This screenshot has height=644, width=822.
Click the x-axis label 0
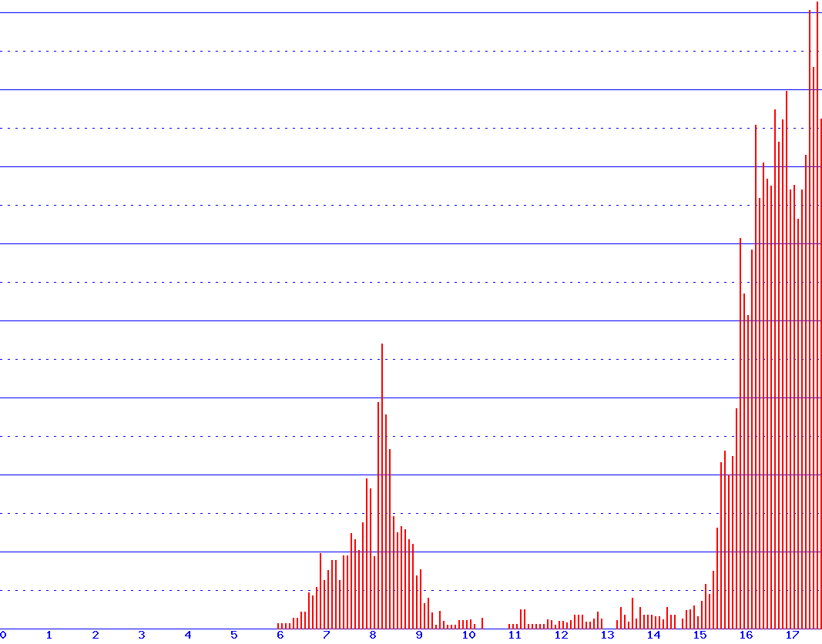(3, 635)
